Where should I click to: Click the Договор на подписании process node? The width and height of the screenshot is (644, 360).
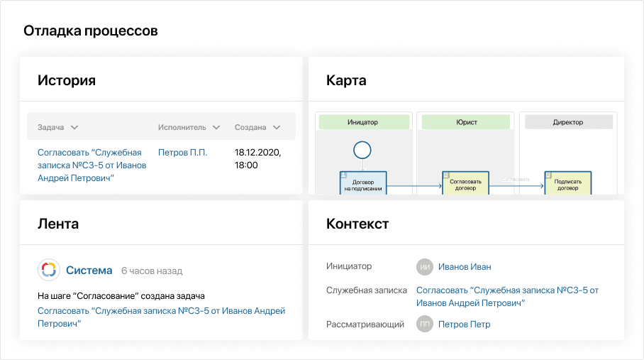point(363,183)
